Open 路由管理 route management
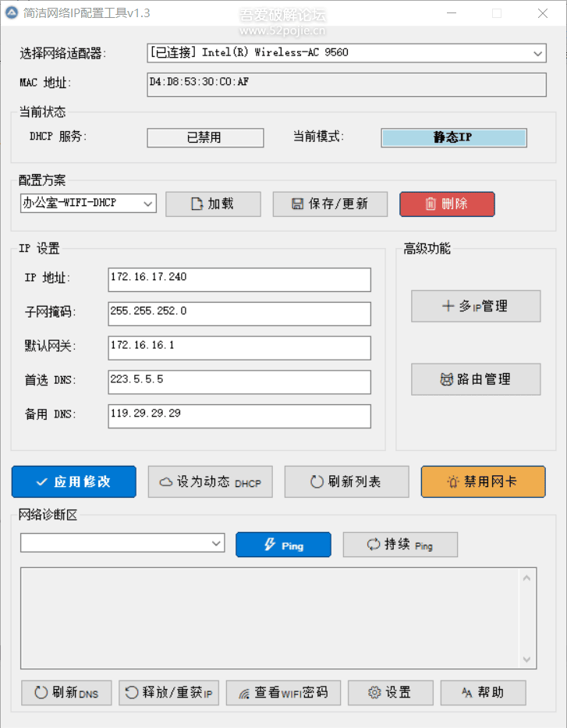Screen dimensions: 567x728 [476, 379]
